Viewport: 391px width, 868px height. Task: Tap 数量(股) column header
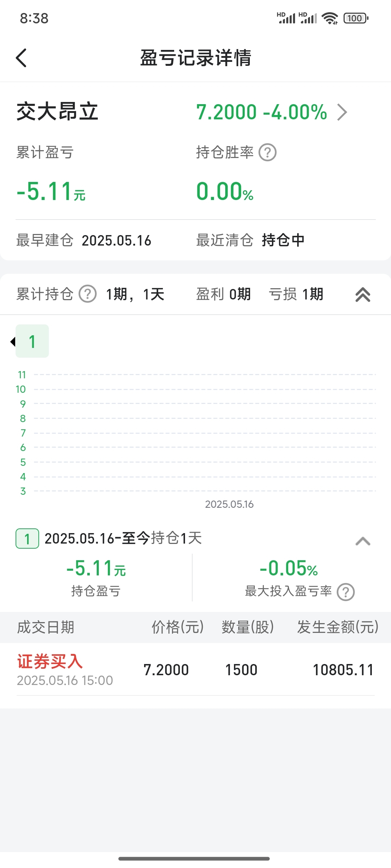click(x=248, y=627)
